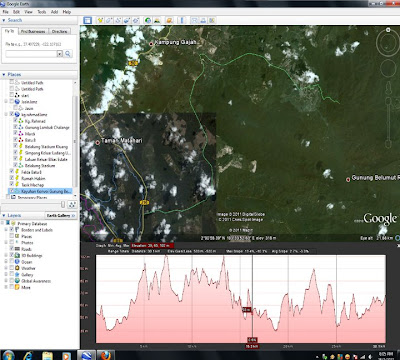Click the move joystick navigation control
400x360 pixels.
pyautogui.click(x=388, y=68)
